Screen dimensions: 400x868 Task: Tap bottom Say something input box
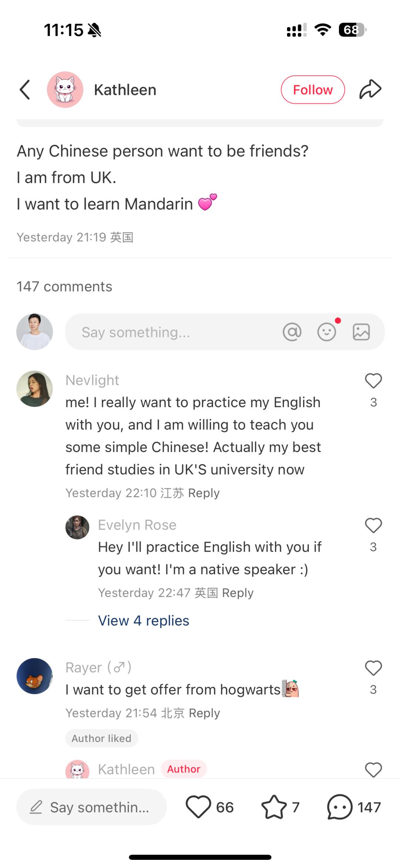[x=91, y=807]
